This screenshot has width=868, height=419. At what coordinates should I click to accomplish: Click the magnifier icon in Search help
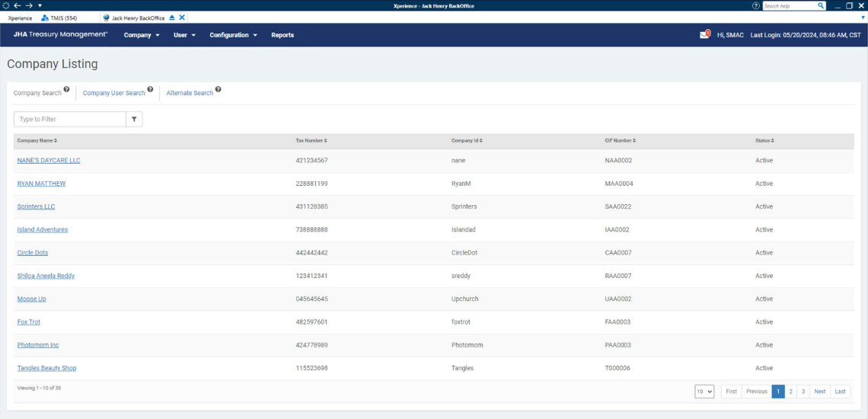pos(821,5)
